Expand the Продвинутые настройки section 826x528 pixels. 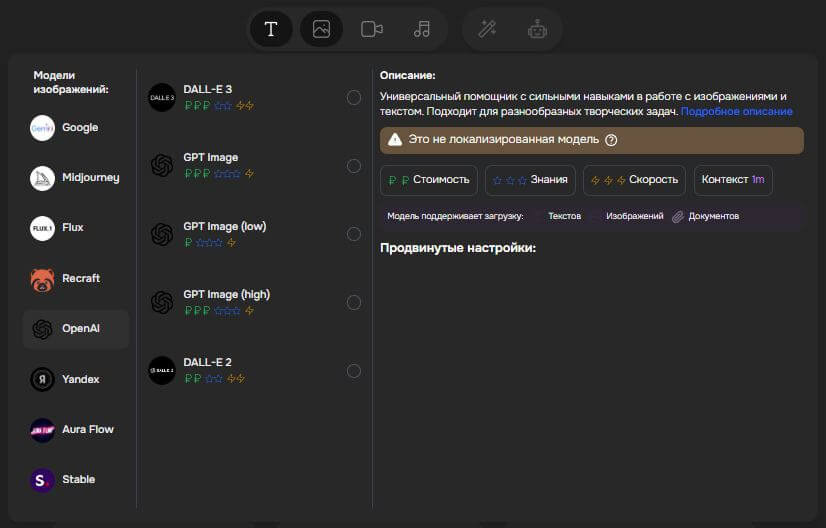tap(458, 248)
